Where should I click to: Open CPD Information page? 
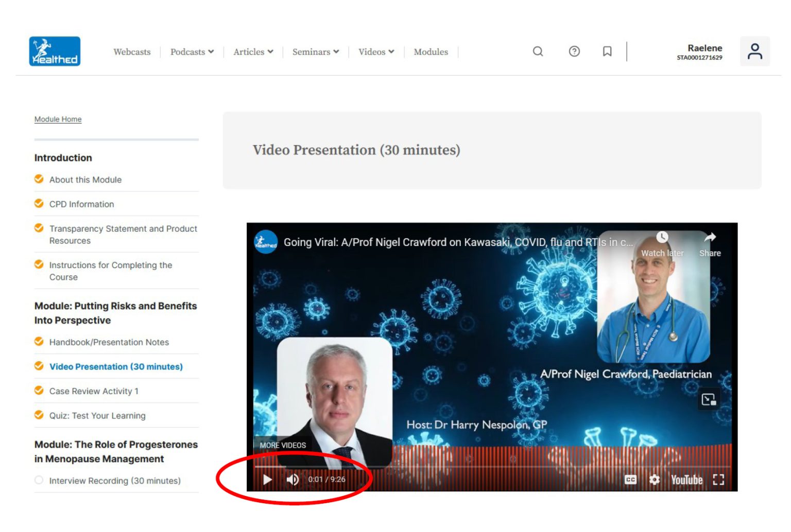[81, 204]
